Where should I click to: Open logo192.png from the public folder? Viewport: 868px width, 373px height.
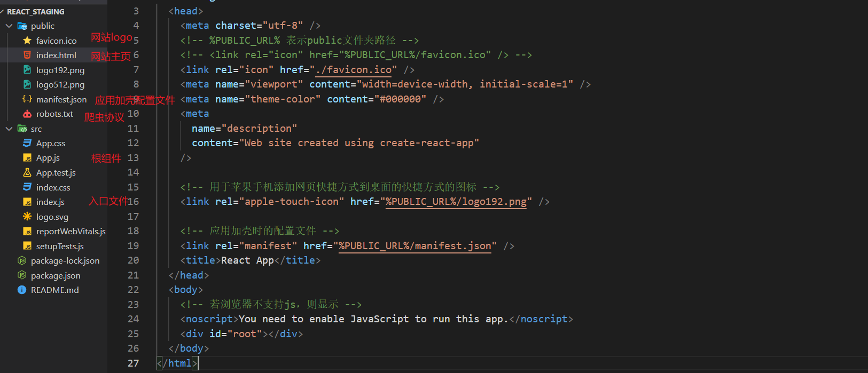(60, 70)
